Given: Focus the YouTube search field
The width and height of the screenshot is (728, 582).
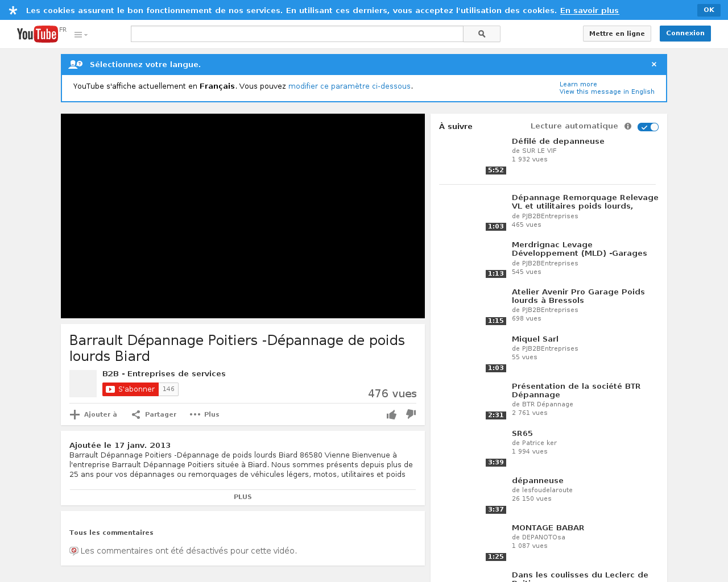Looking at the screenshot, I should 297,34.
